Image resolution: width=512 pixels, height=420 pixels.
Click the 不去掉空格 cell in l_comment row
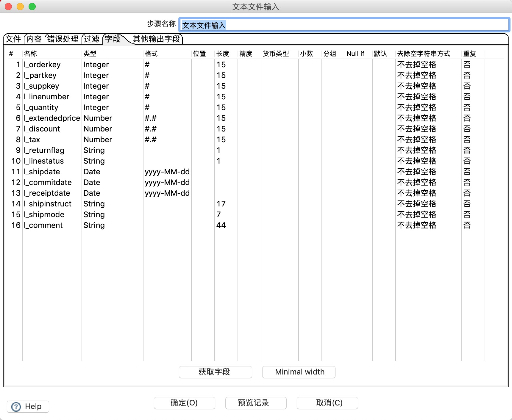(416, 225)
